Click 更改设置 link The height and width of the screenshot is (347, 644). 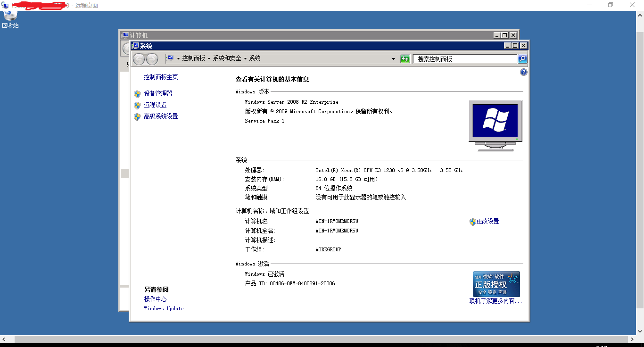(487, 222)
